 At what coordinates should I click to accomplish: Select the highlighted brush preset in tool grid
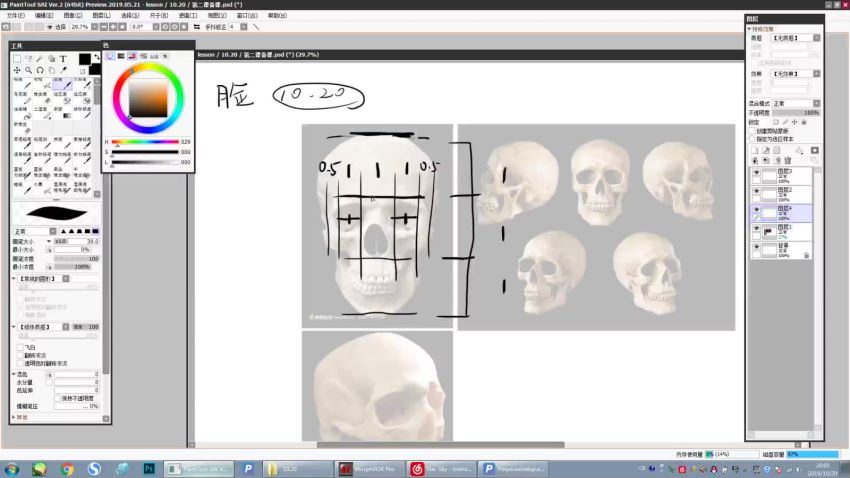click(x=62, y=83)
